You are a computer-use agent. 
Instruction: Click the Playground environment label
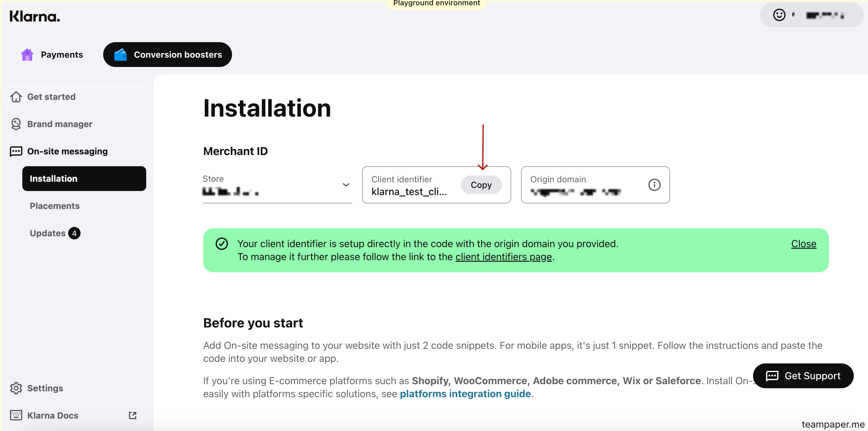(x=436, y=3)
